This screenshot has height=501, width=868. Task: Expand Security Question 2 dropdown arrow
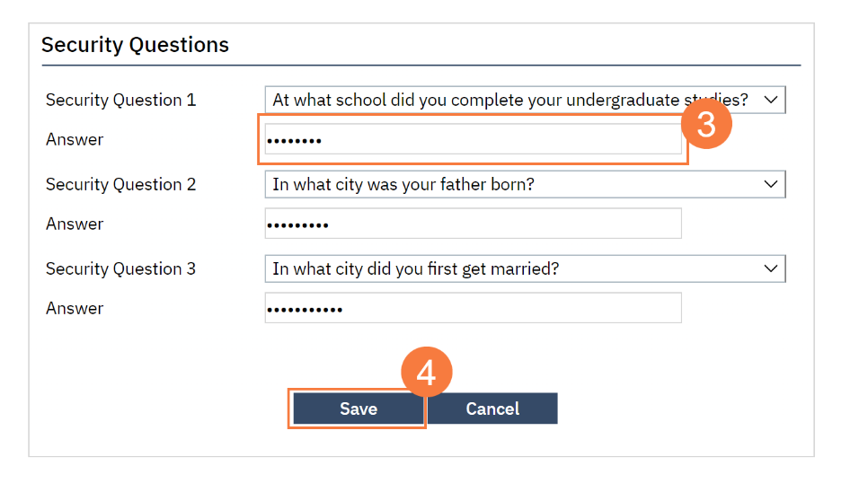pos(770,185)
